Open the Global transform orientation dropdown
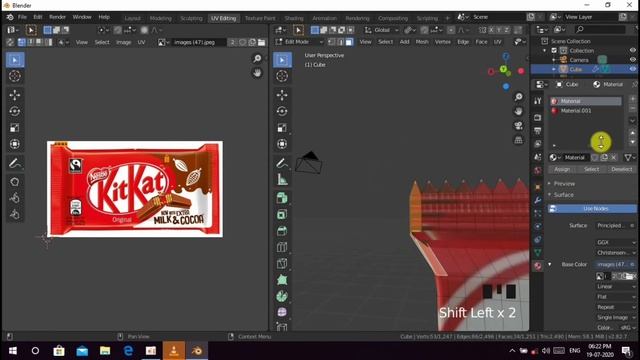This screenshot has width=640, height=360. (x=382, y=30)
